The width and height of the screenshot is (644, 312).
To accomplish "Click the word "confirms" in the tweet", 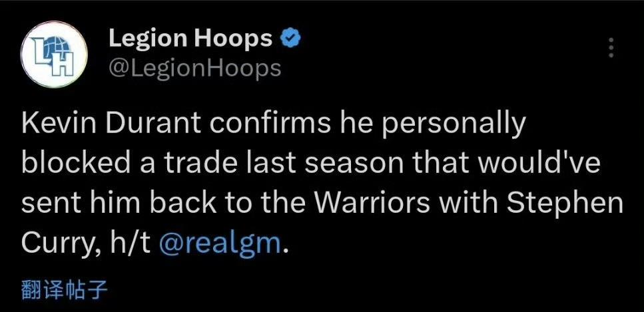I will 270,124.
